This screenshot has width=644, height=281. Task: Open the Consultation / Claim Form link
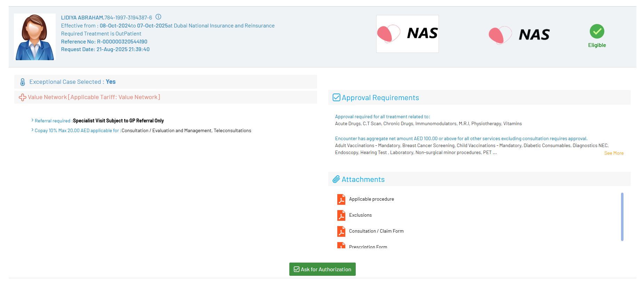376,231
